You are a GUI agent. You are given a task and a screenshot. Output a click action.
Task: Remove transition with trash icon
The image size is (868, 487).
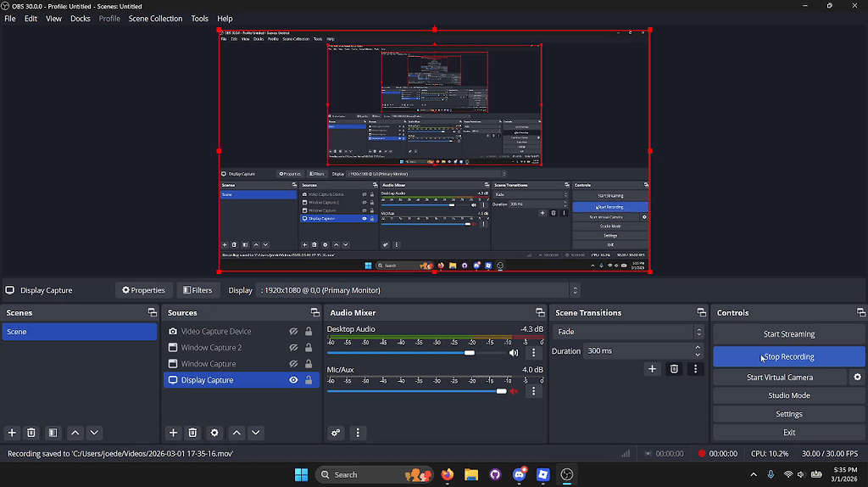(674, 369)
